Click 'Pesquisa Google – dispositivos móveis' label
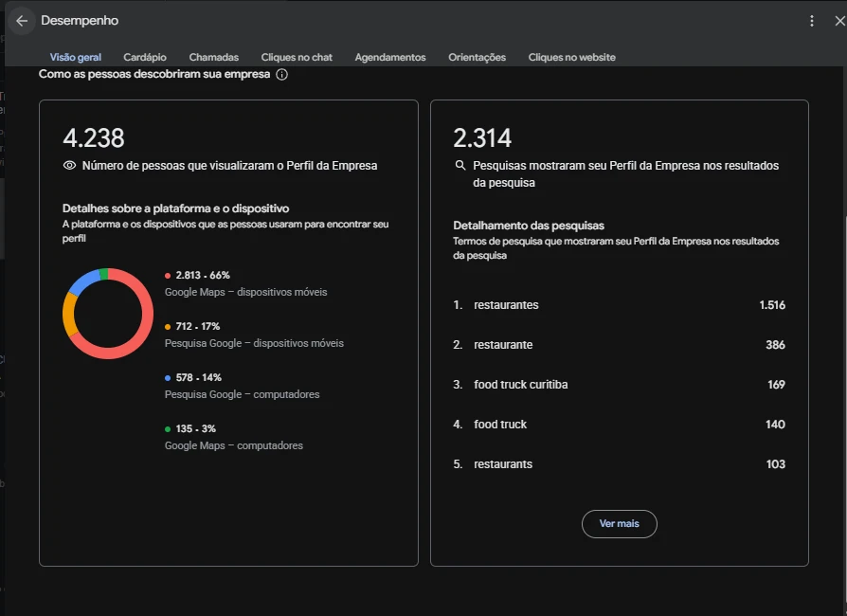 (x=254, y=344)
